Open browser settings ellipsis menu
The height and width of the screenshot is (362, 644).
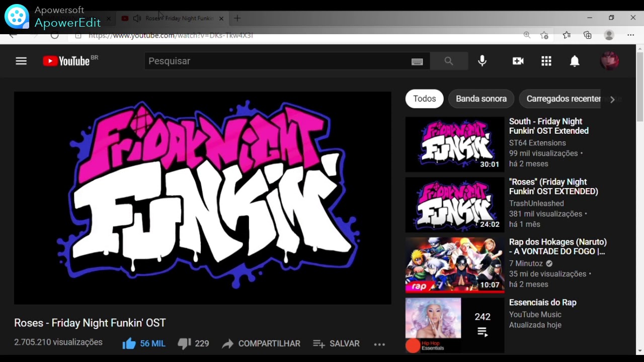point(631,35)
